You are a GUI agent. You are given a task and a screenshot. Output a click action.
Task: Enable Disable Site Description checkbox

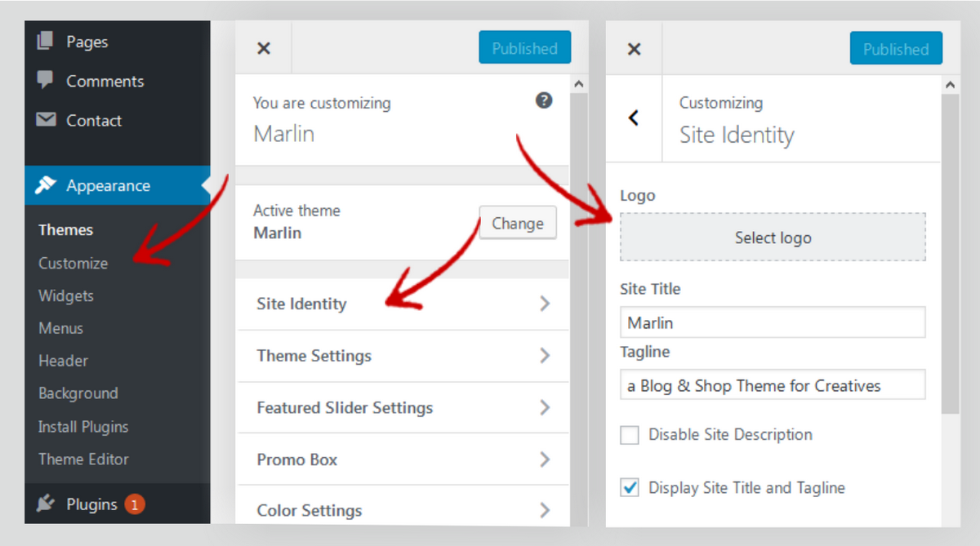pos(629,435)
